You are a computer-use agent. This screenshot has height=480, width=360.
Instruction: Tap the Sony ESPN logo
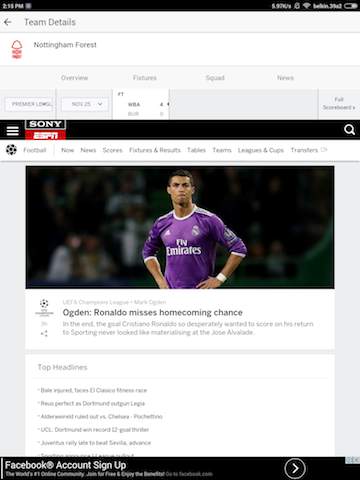click(46, 130)
